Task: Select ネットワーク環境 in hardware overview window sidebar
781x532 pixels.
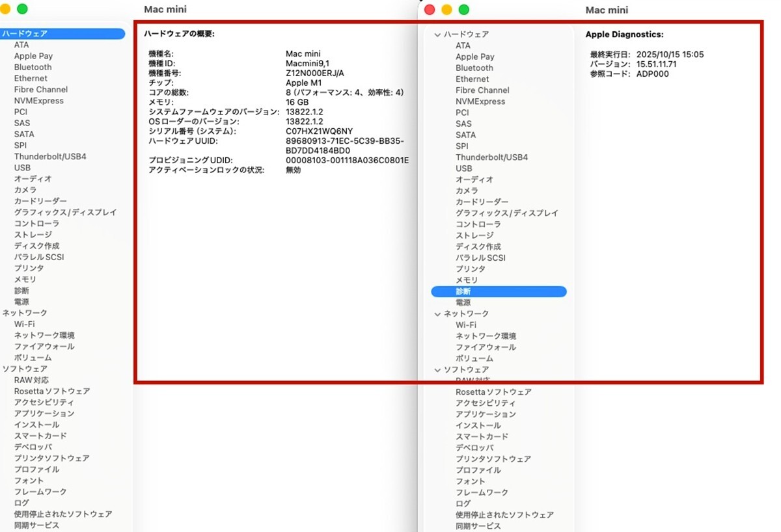Action: (x=44, y=336)
